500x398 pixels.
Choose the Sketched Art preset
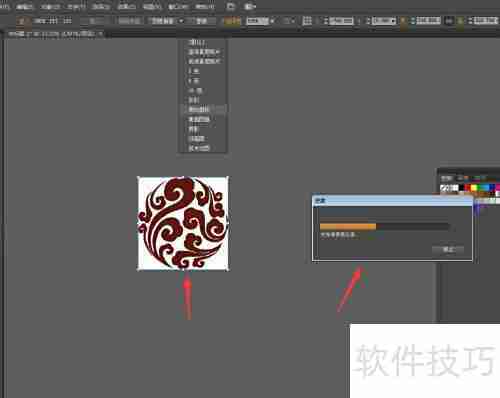click(203, 119)
